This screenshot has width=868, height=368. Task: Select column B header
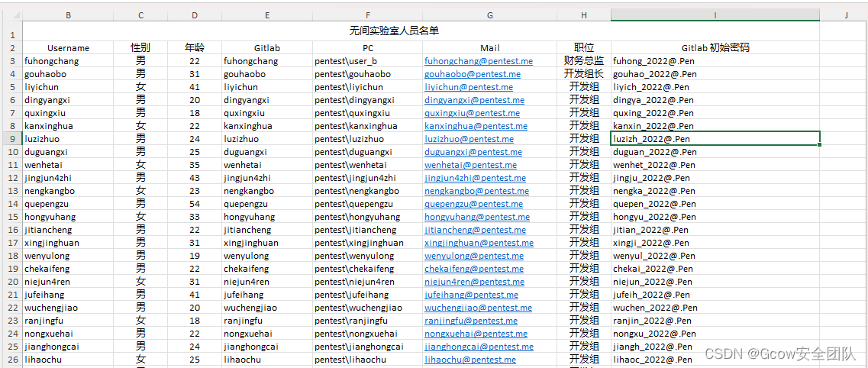click(68, 15)
